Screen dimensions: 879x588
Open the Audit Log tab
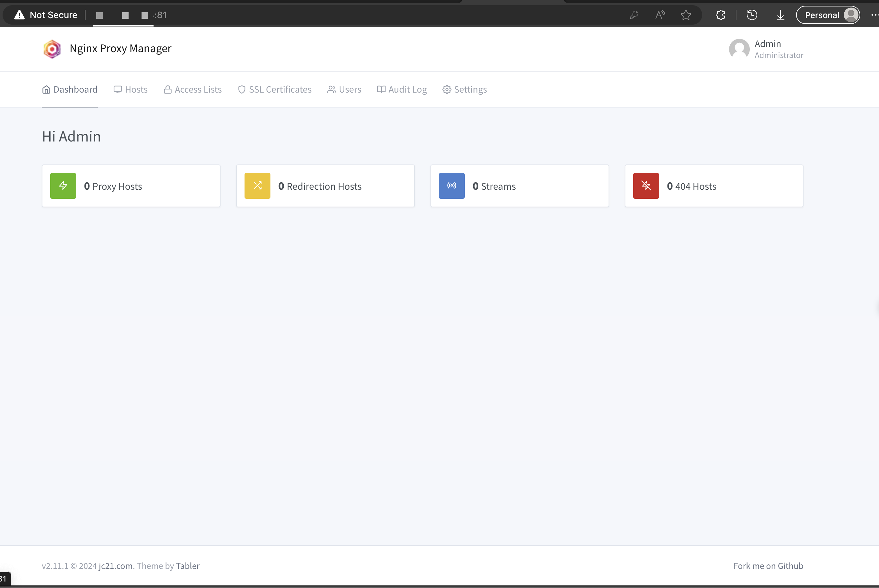click(x=402, y=89)
